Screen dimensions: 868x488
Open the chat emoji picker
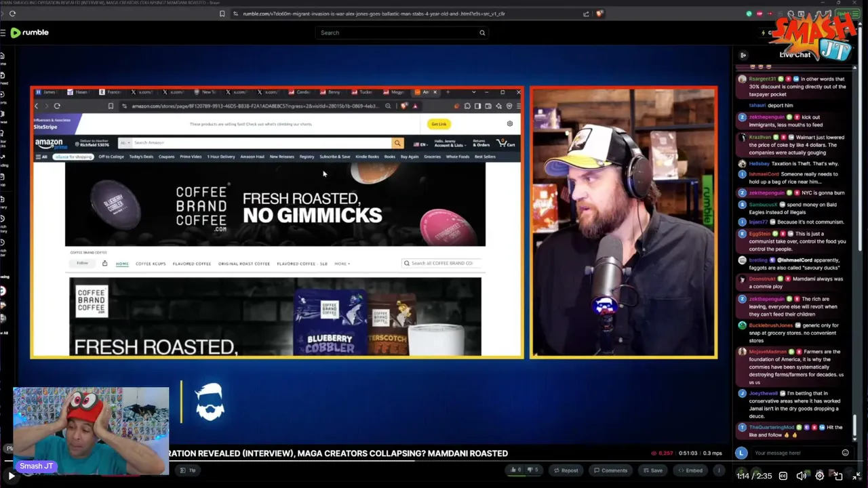click(845, 453)
